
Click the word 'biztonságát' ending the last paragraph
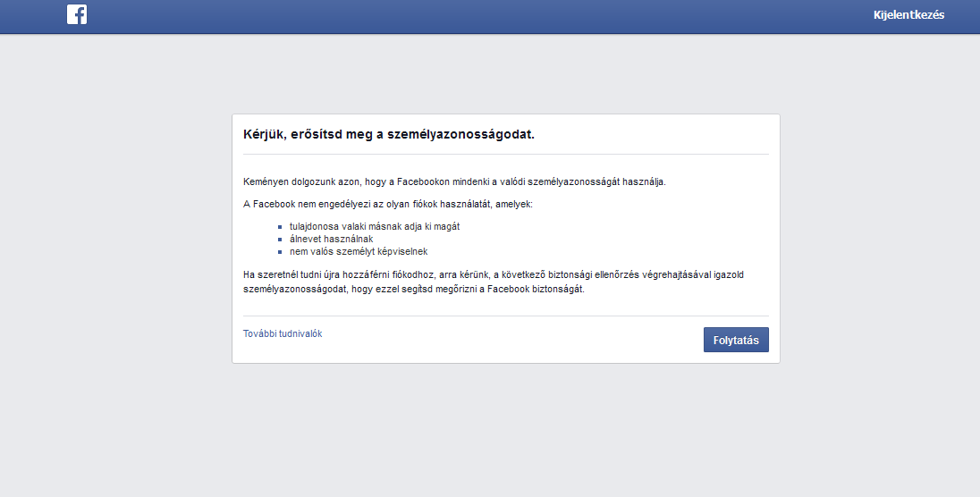click(x=558, y=290)
